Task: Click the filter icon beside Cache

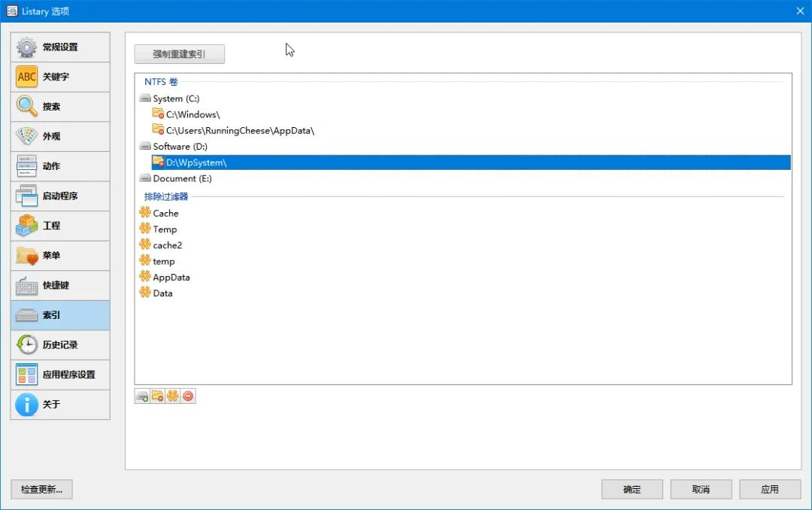Action: click(x=145, y=212)
